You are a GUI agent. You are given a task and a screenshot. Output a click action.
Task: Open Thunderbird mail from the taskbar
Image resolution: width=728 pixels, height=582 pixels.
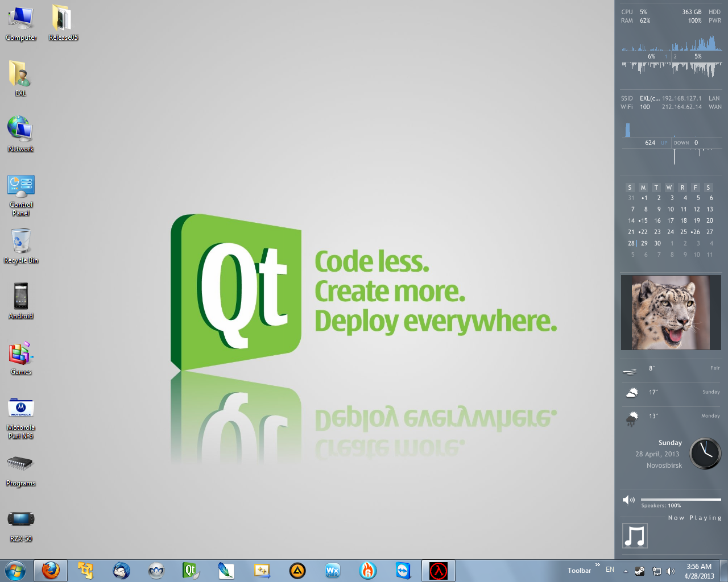click(x=121, y=571)
